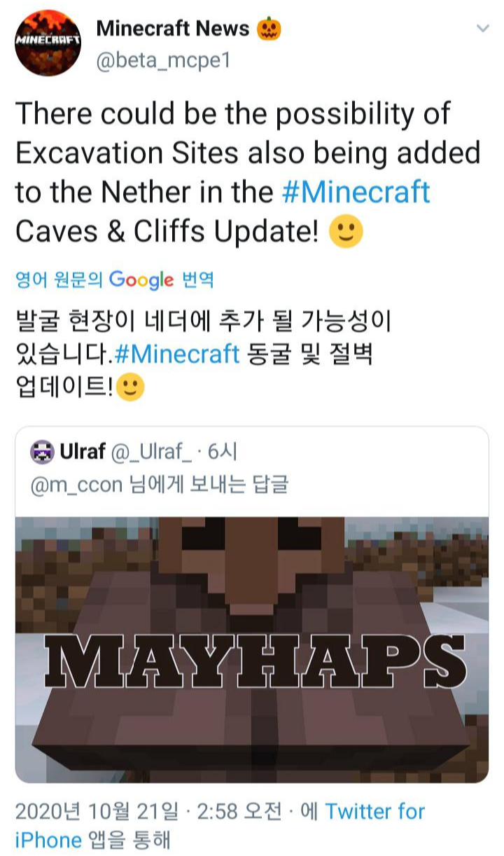Click the Google logo in translation line
The image size is (504, 856).
pyautogui.click(x=141, y=280)
